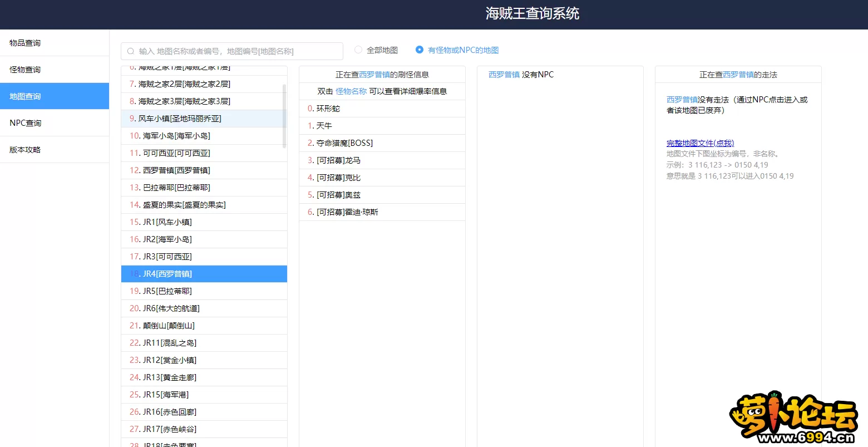Click 西罗普镇 in the monster panel header
This screenshot has height=447, width=868.
coord(374,75)
